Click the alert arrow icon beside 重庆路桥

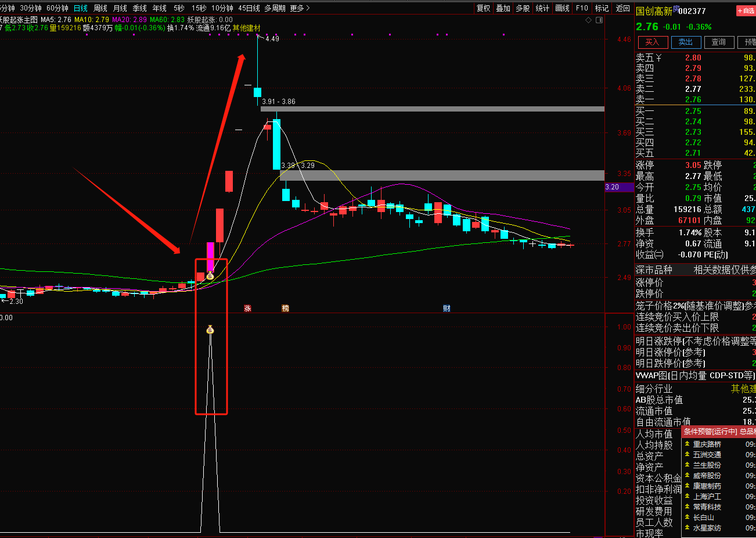tap(687, 444)
